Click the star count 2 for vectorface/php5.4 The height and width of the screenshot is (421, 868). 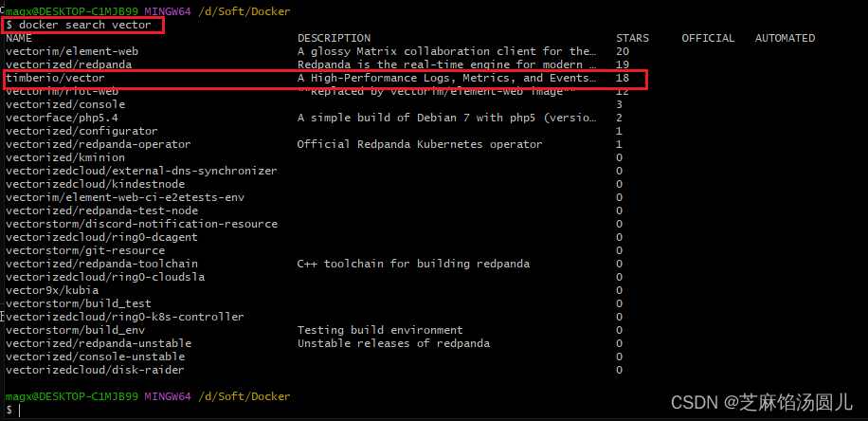tap(619, 118)
